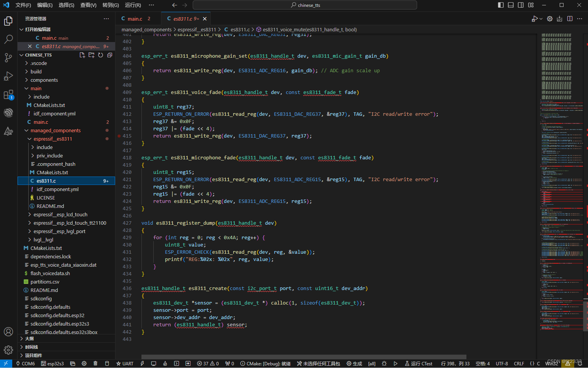Switch to the main.c editor tab
The height and width of the screenshot is (368, 588).
[135, 19]
